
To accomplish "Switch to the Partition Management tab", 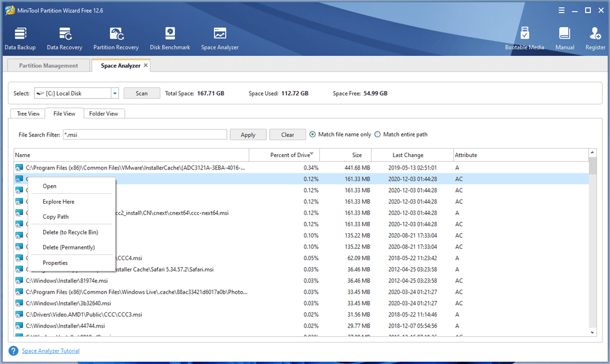I will 49,65.
